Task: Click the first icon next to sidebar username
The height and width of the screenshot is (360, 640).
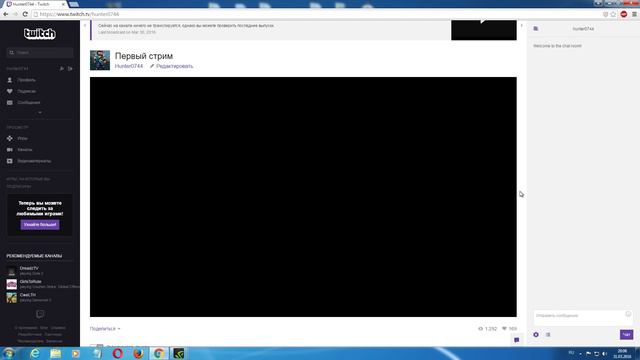Action: pos(62,69)
